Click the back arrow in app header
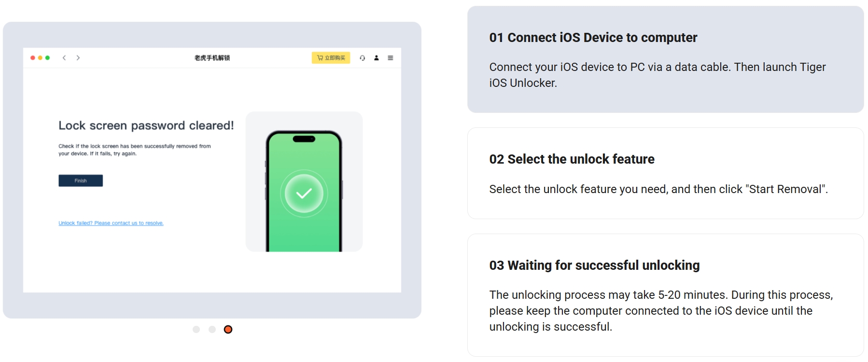 pyautogui.click(x=64, y=58)
